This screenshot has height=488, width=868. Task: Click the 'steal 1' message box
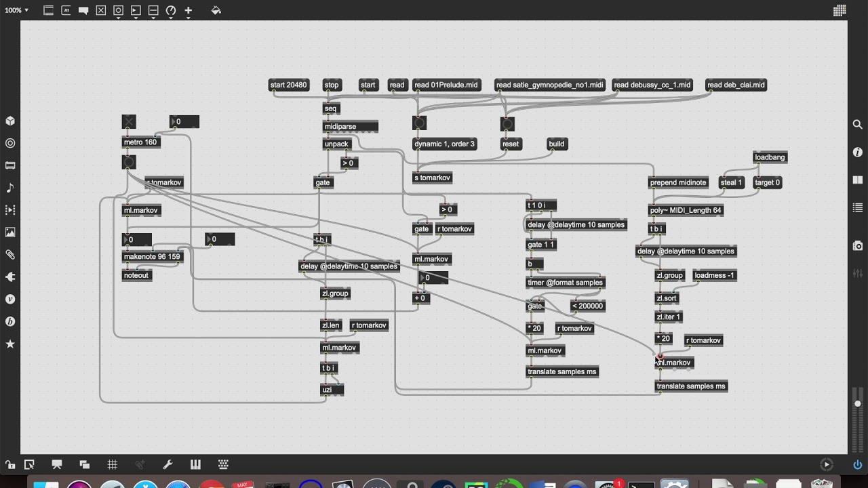[732, 182]
